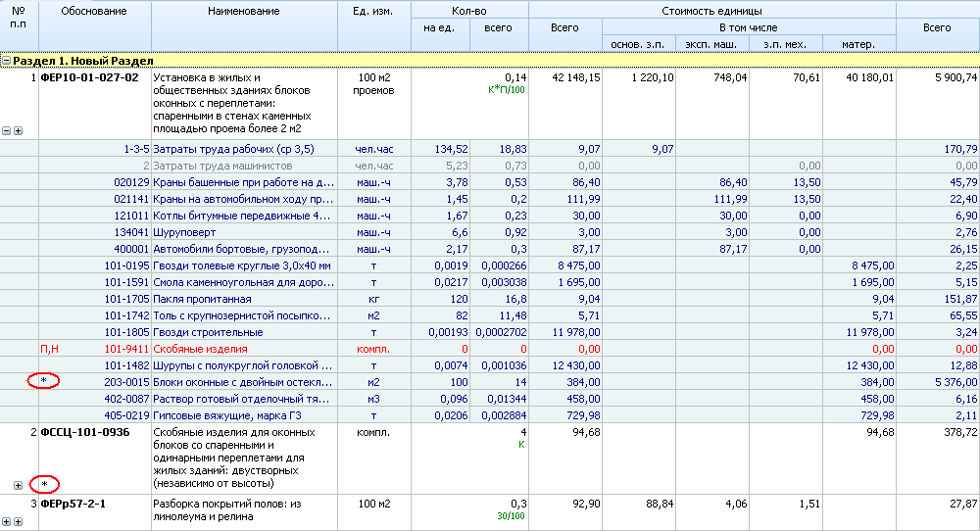Viewport: 980px width, 531px height.
Task: Select resource row 021141 'Краны на автомобильном ходу'
Action: click(x=490, y=199)
